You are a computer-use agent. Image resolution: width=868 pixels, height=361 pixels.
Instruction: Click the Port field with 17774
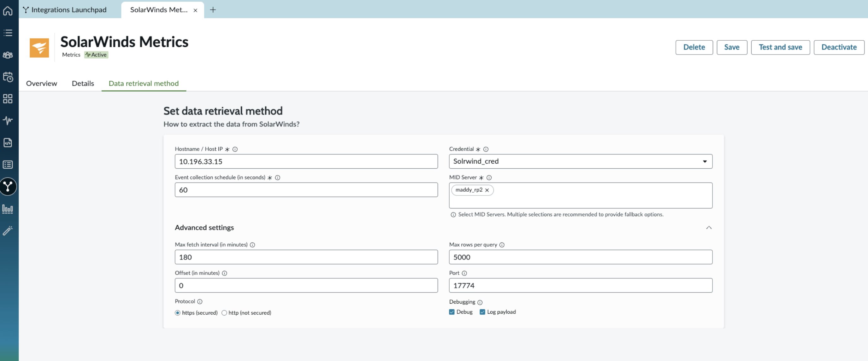(581, 285)
